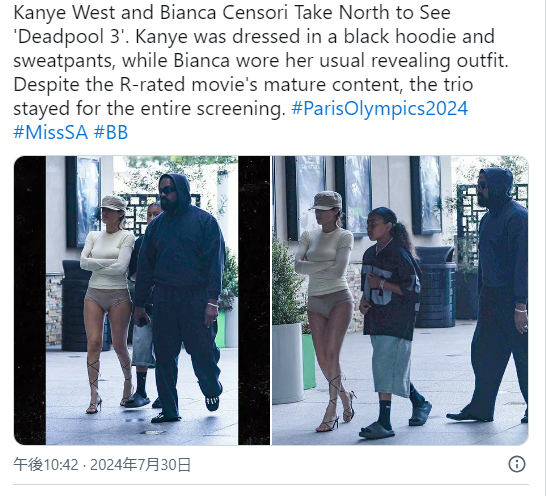Click the white planter in the right photo
This screenshot has width=546, height=496.
tap(287, 363)
